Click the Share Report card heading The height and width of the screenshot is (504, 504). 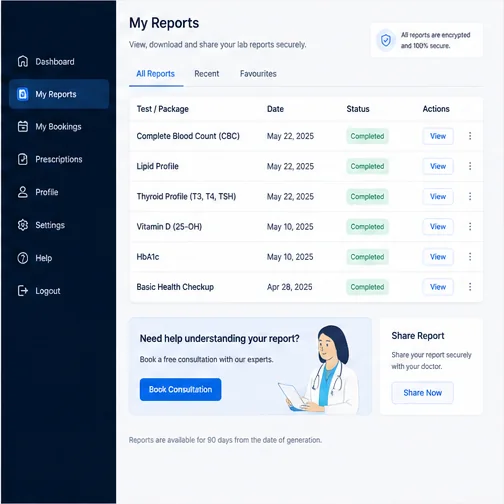[x=418, y=336]
